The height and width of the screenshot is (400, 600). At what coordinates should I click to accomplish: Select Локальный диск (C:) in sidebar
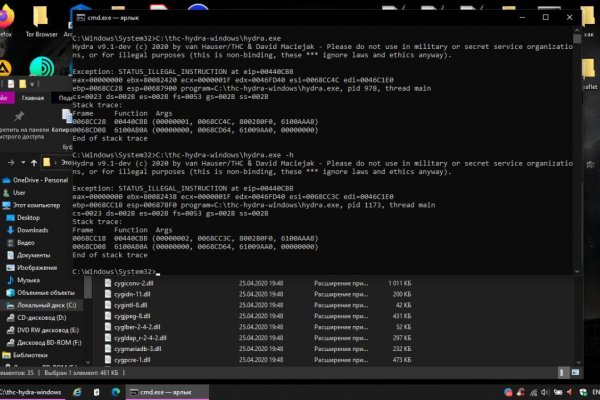47,305
